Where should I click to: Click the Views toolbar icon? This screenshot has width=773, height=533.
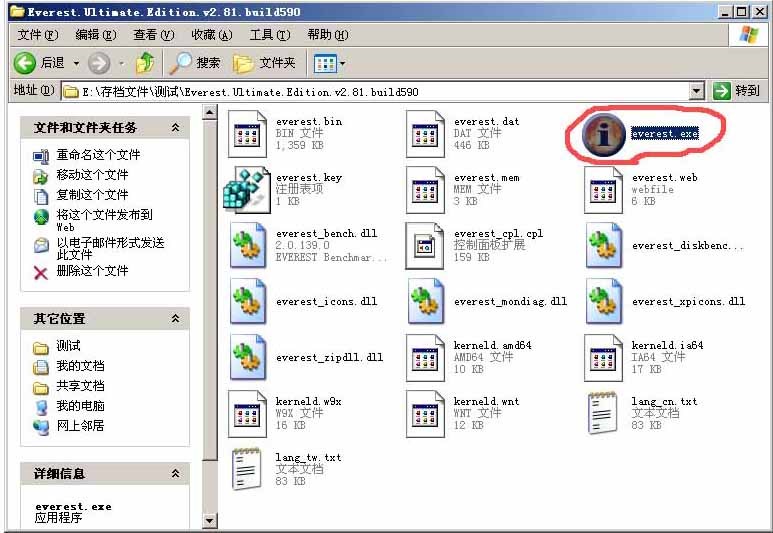(325, 63)
